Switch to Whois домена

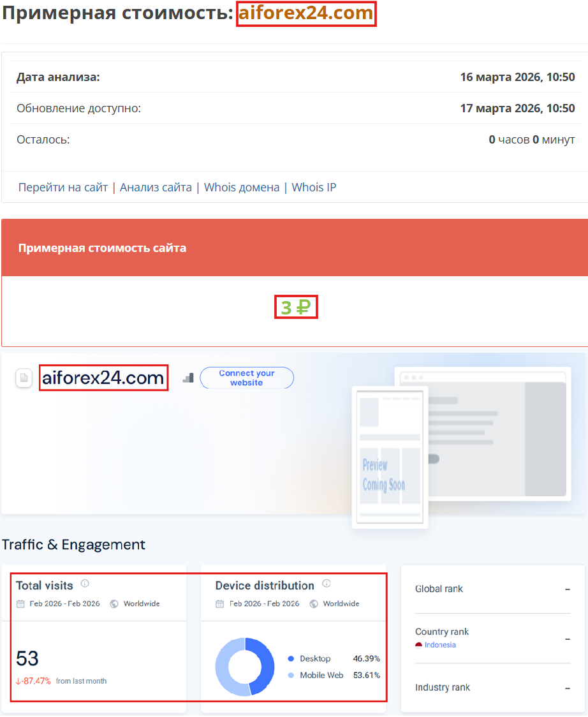(242, 187)
